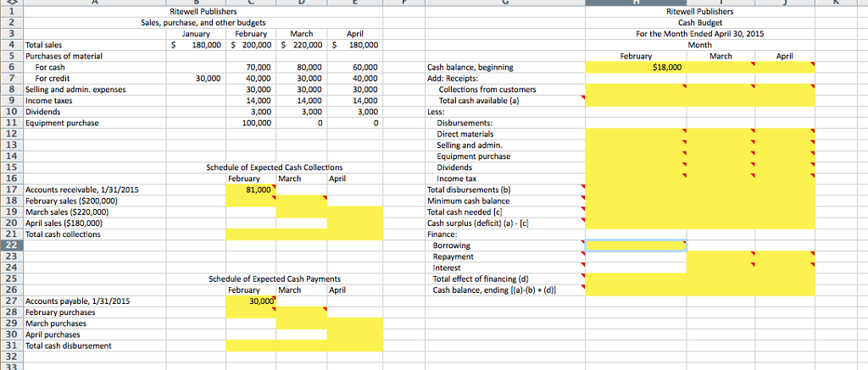Select the empty February purchases payment cell for February

point(251,312)
